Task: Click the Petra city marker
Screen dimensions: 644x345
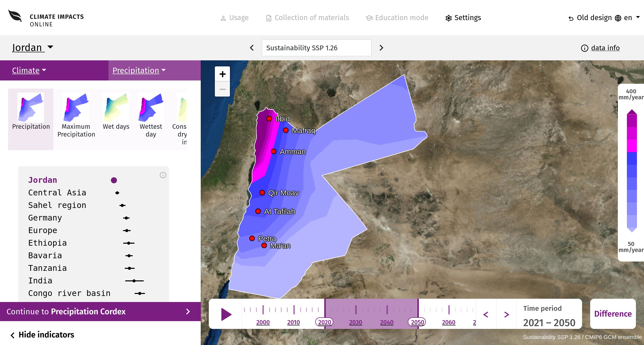Action: click(x=252, y=238)
